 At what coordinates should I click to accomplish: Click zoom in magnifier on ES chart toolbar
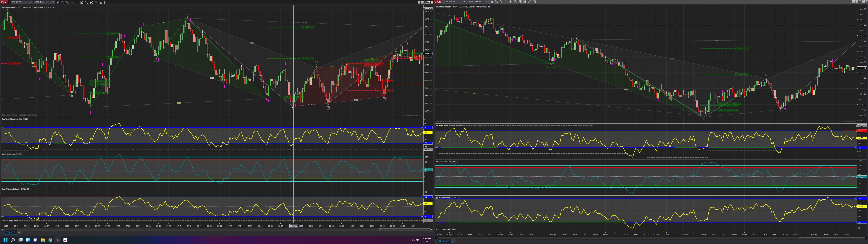67,2
